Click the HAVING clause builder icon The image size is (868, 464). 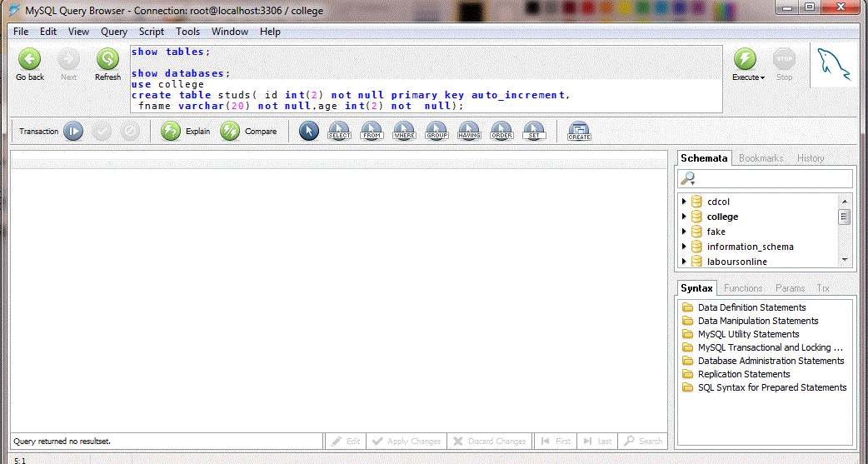point(470,132)
